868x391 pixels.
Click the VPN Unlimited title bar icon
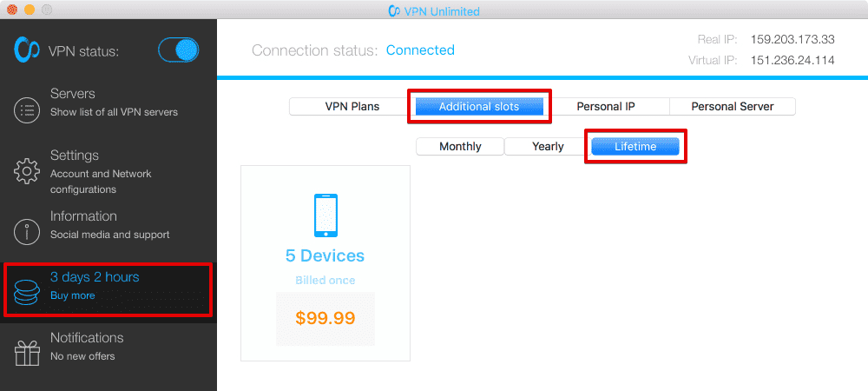(398, 11)
